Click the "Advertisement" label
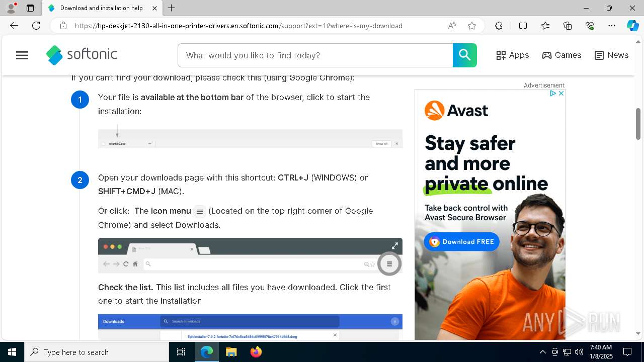This screenshot has width=644, height=362. pos(544,85)
